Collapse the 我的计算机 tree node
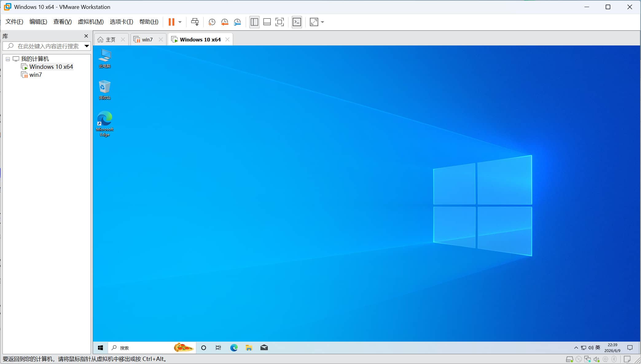 [x=8, y=59]
